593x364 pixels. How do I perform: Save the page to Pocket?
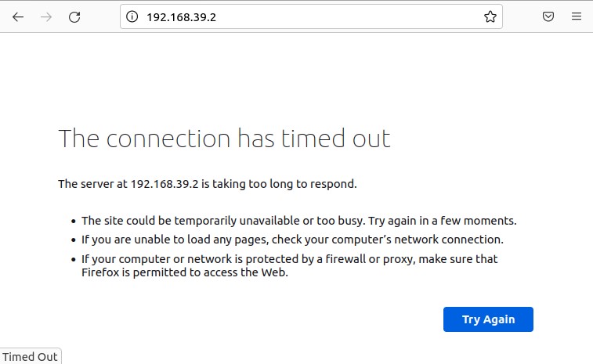click(x=549, y=16)
